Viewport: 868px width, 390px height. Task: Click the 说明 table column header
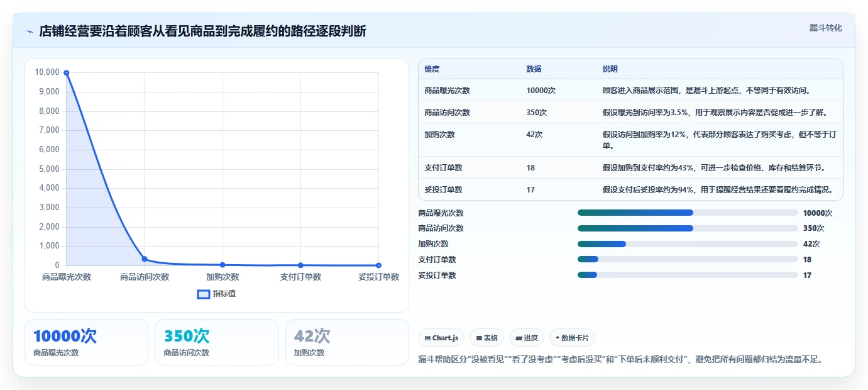[610, 69]
